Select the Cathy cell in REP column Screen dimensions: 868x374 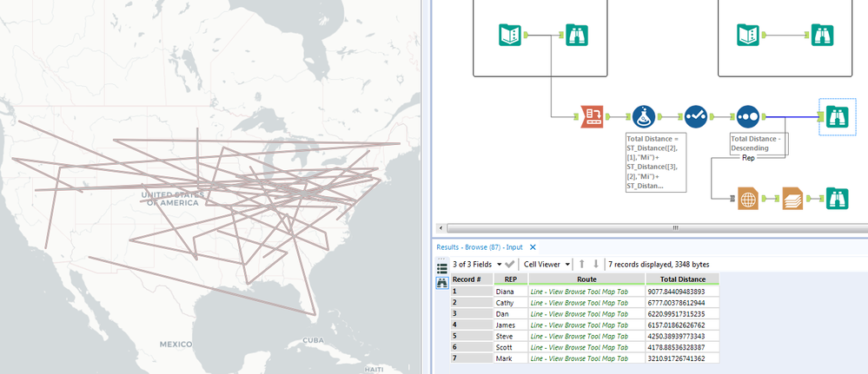[511, 303]
